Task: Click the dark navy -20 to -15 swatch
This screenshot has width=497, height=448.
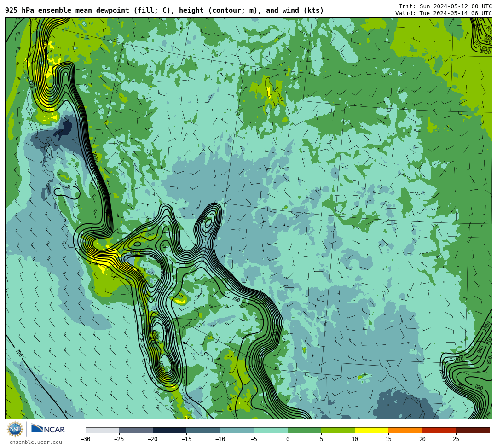Action: (x=169, y=430)
